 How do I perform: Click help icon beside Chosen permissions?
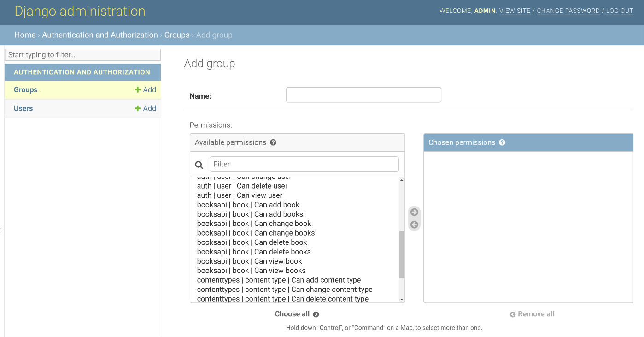[x=502, y=142]
